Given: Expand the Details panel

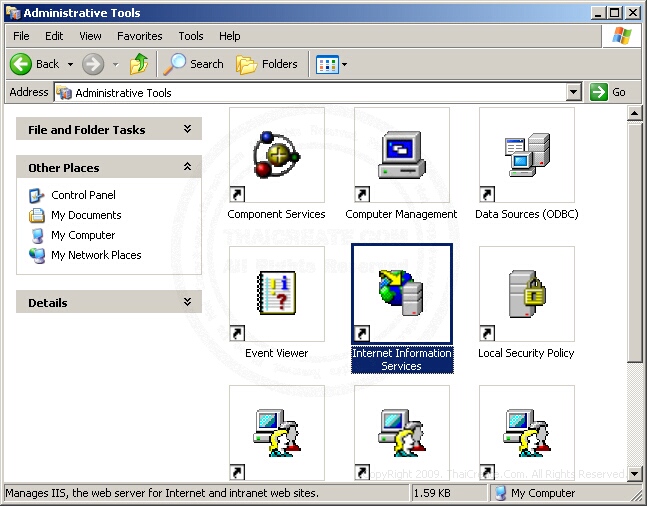Looking at the screenshot, I should (x=187, y=302).
